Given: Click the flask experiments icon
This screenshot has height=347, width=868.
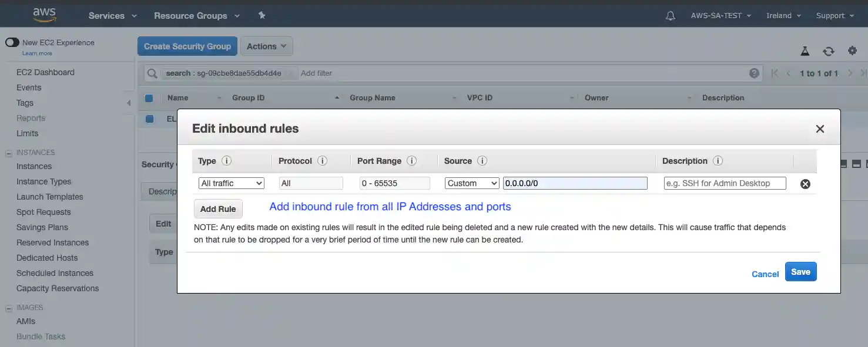Looking at the screenshot, I should tap(806, 51).
